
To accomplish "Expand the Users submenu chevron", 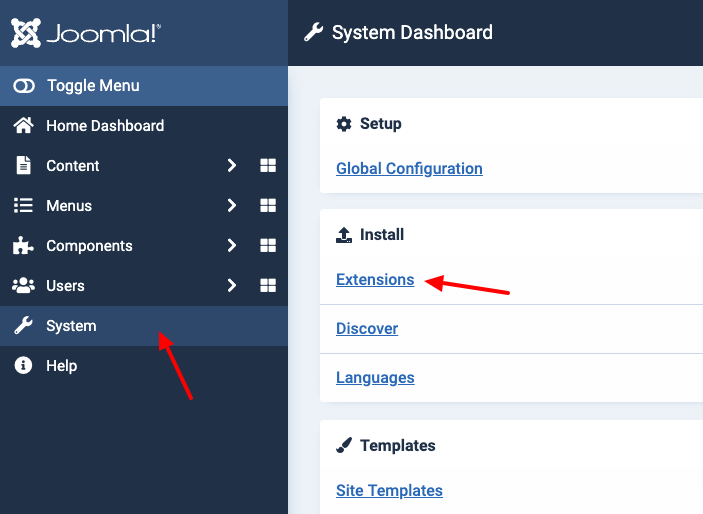I will tap(231, 285).
